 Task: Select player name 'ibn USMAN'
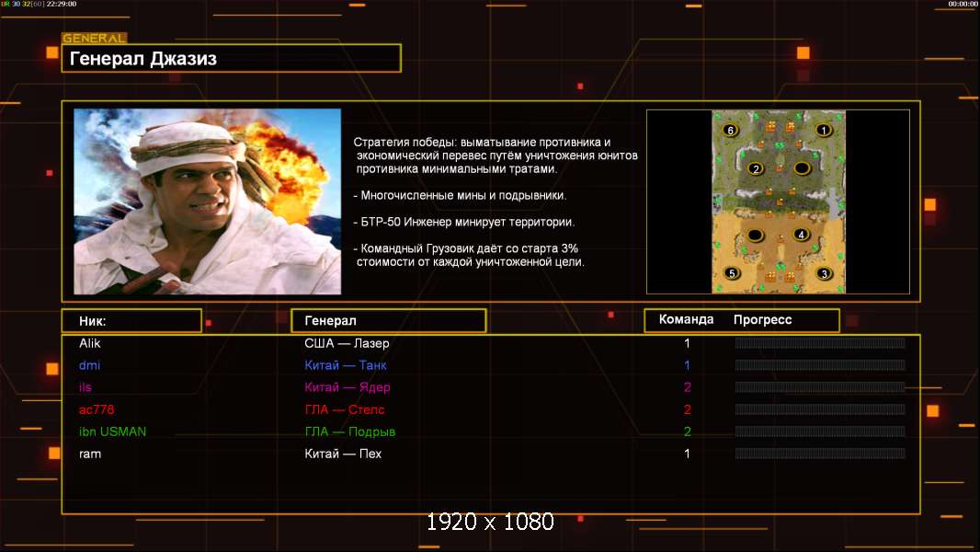pyautogui.click(x=112, y=431)
